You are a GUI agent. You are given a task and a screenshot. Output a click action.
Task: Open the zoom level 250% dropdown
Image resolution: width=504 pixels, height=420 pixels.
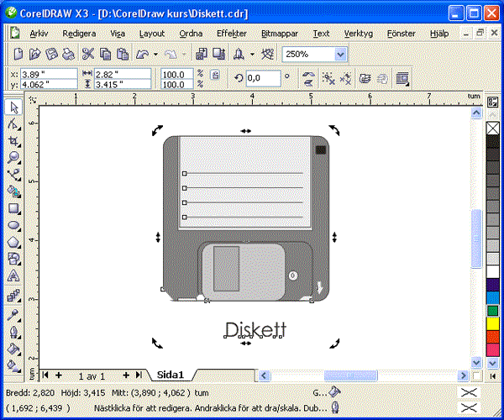[x=340, y=54]
